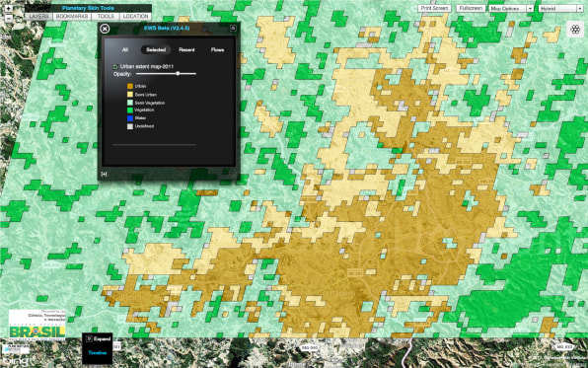This screenshot has height=368, width=588.
Task: Switch to the Recent tab
Action: tap(186, 50)
